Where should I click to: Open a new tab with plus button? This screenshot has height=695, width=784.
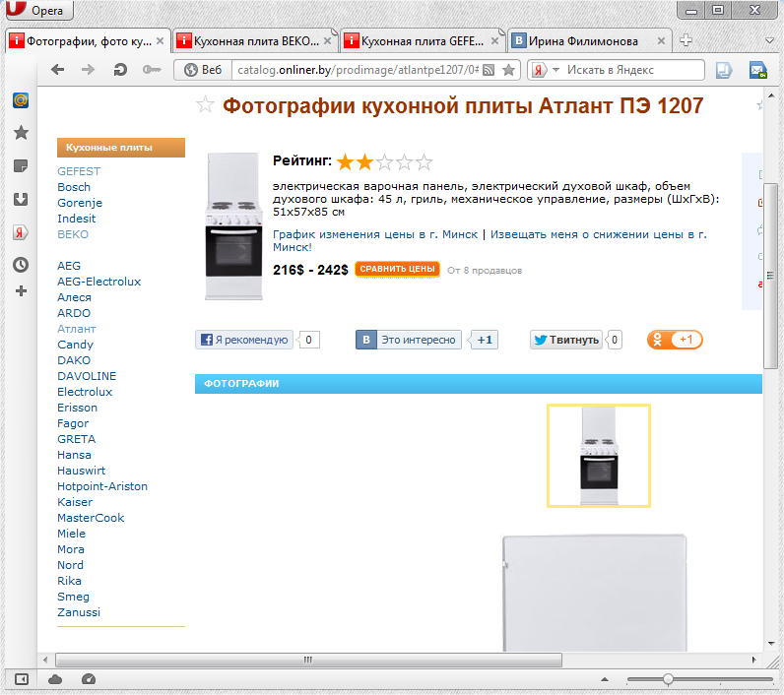tap(686, 40)
